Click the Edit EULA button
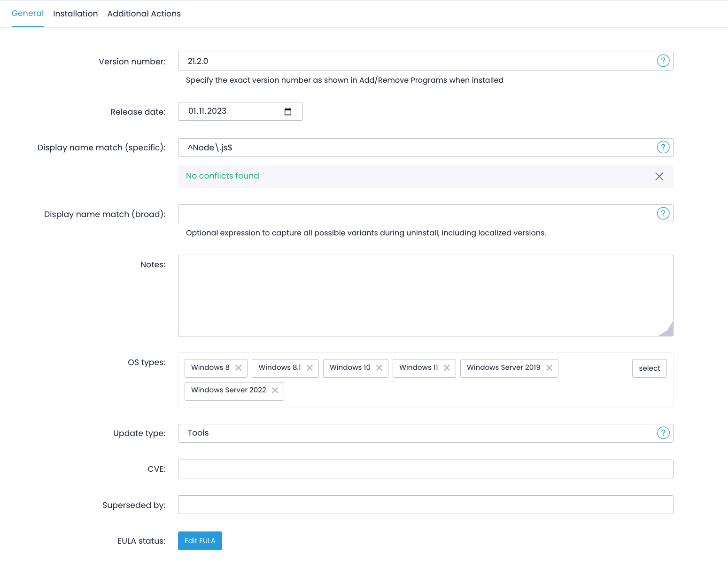 pos(200,541)
